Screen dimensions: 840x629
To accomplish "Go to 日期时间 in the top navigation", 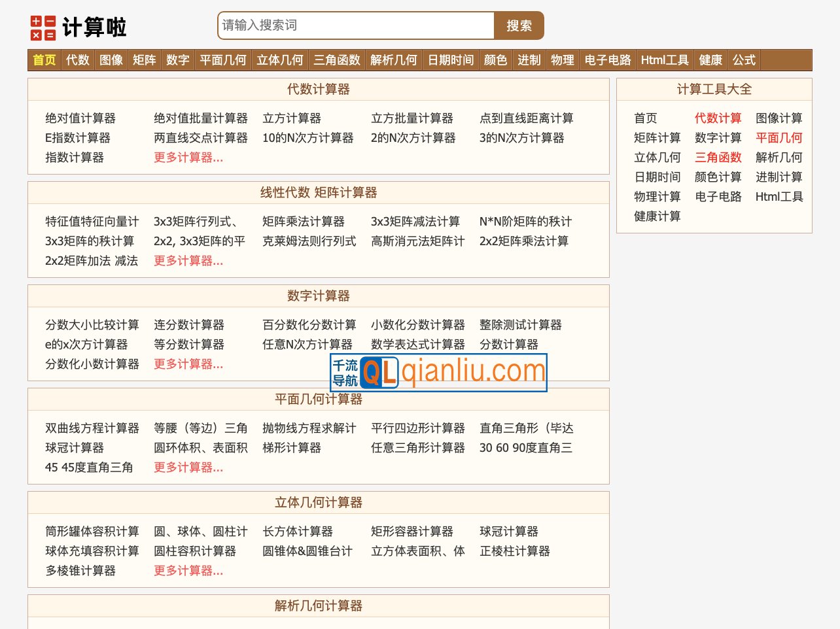I will pyautogui.click(x=450, y=59).
